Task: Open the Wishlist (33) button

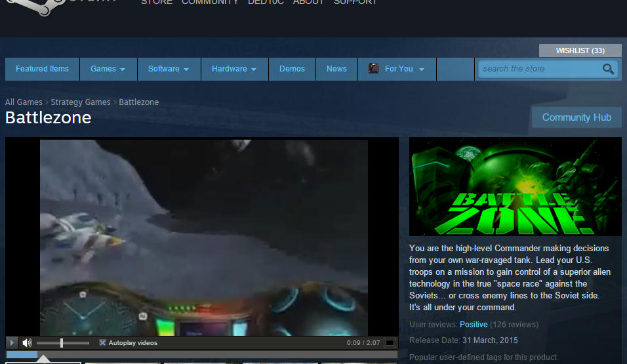Action: coord(580,51)
